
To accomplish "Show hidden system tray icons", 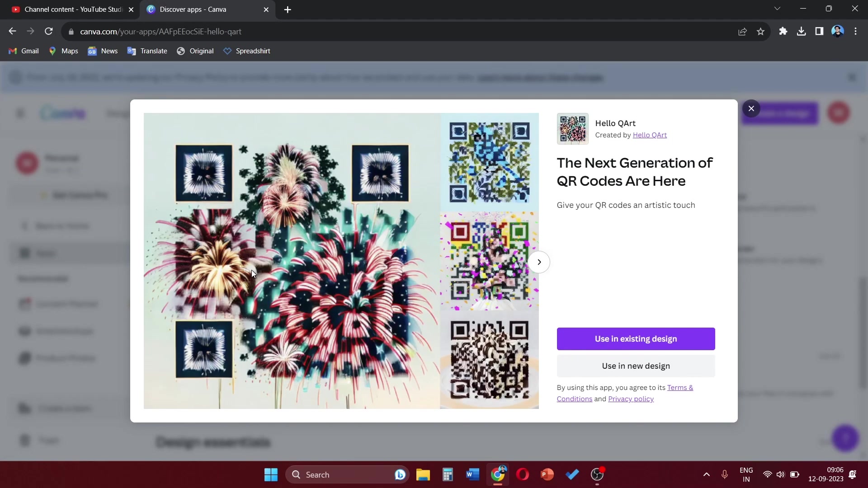I will coord(706,475).
